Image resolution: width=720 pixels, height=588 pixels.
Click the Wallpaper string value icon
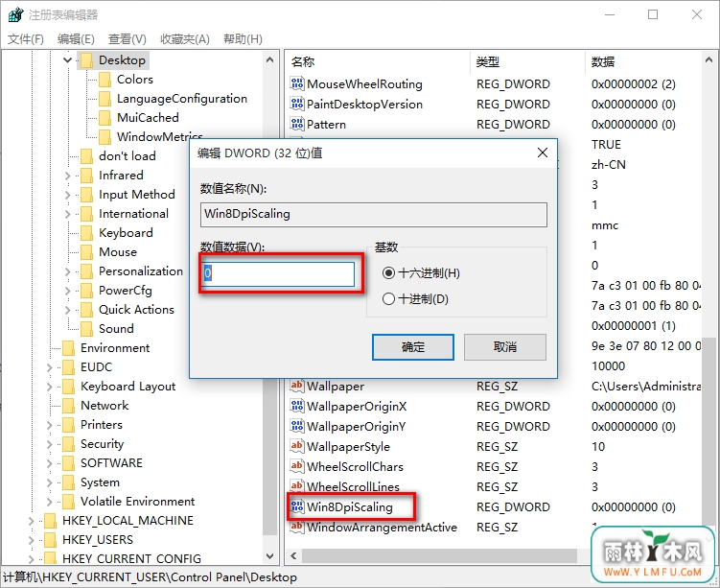297,386
